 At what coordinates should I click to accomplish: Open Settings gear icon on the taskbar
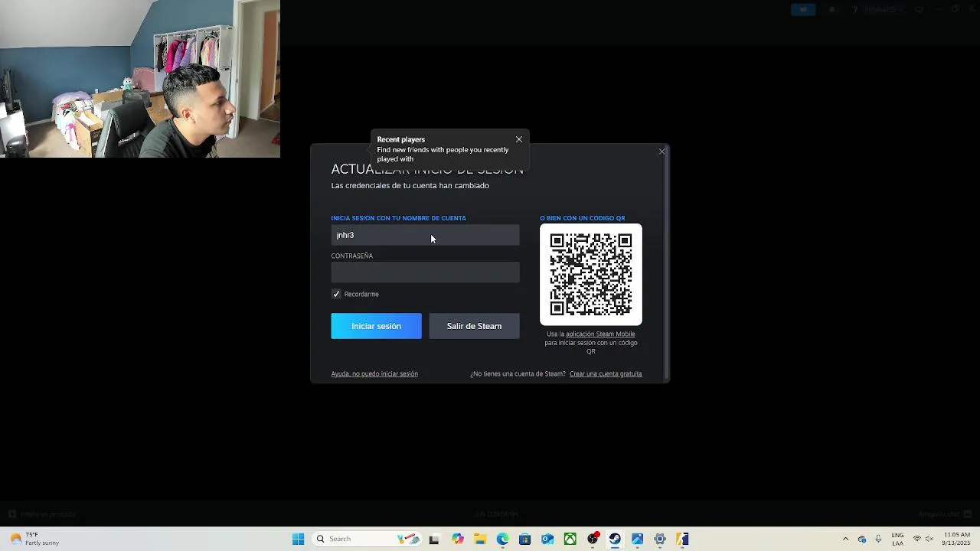pyautogui.click(x=660, y=539)
